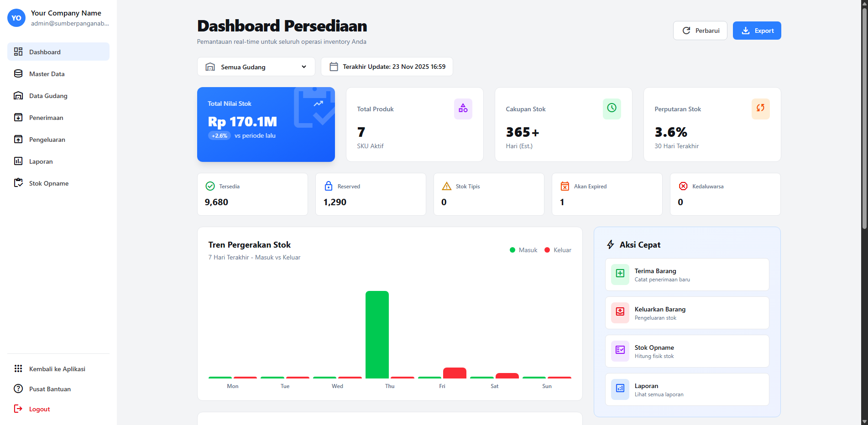Select the Terima Barang quick action

[x=686, y=275]
